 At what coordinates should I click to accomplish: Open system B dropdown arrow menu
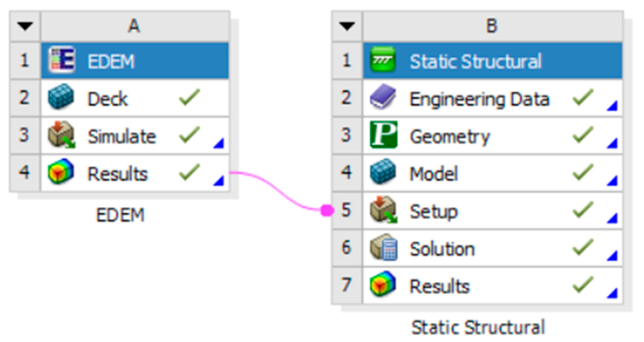(347, 26)
